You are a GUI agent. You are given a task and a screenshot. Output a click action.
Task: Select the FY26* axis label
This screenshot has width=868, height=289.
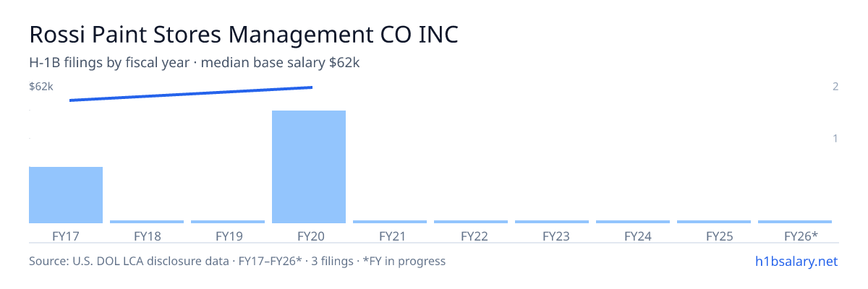[801, 236]
